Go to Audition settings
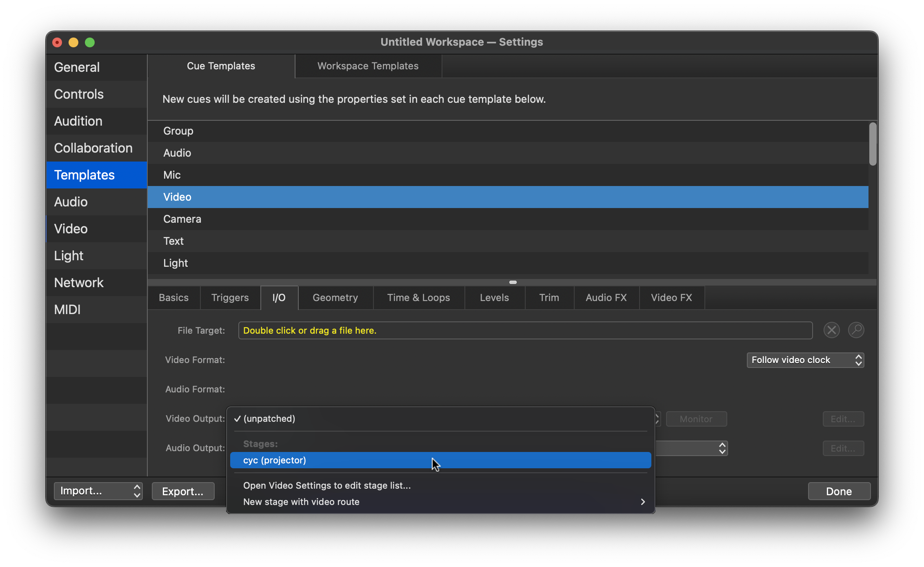The width and height of the screenshot is (924, 567). [97, 121]
